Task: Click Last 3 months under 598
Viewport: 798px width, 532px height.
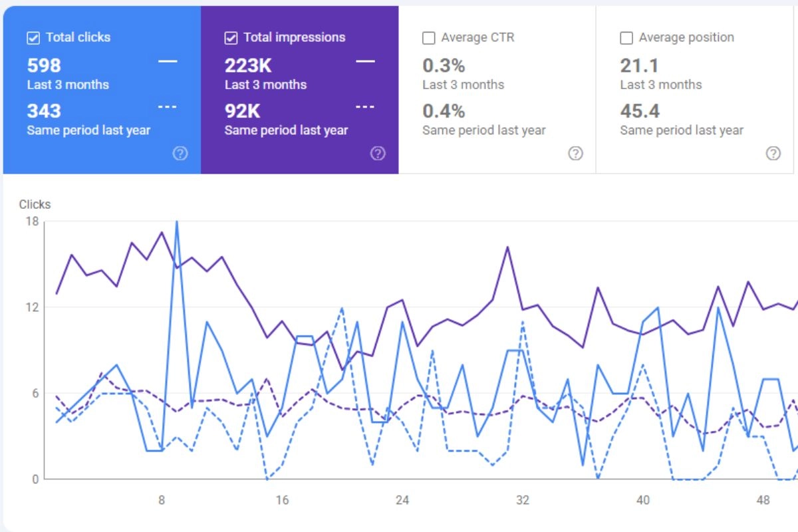Action: coord(68,84)
